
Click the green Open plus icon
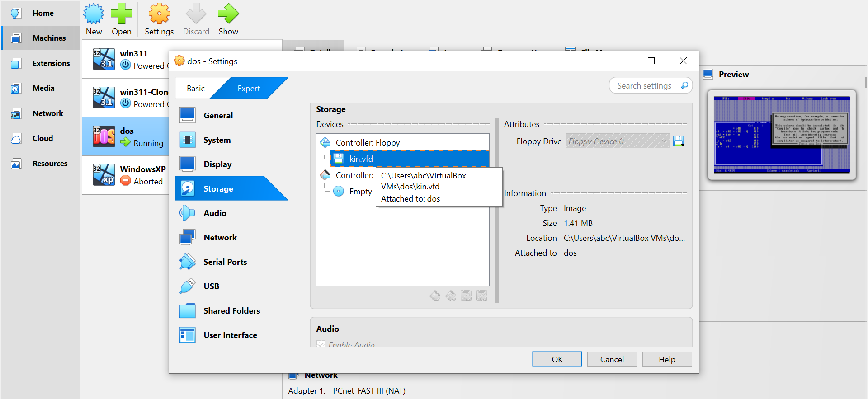pyautogui.click(x=121, y=14)
